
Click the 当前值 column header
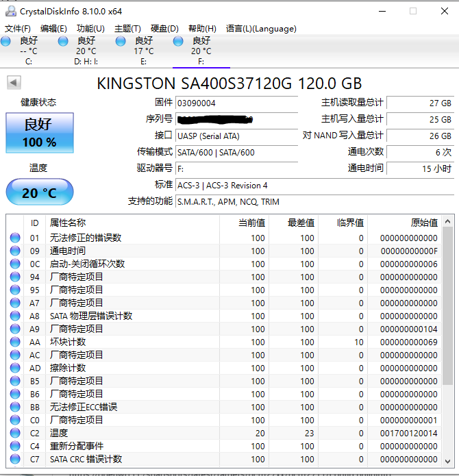(x=244, y=223)
